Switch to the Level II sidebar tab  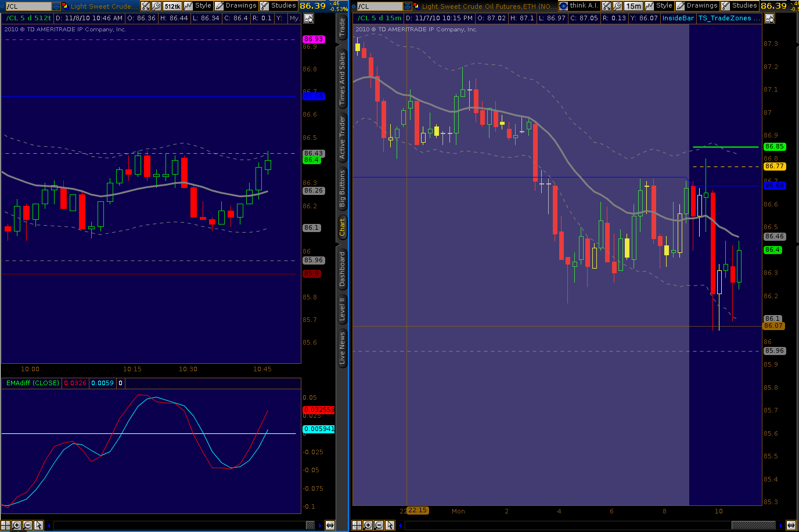click(x=342, y=309)
